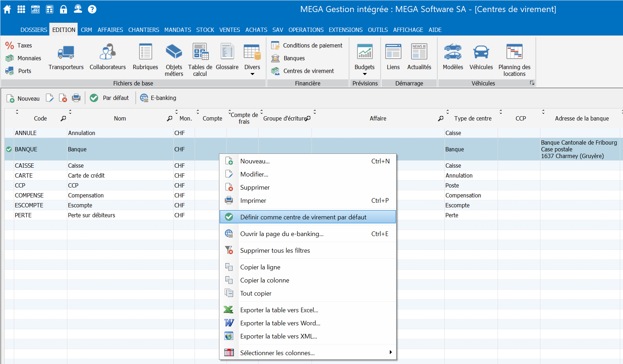
Task: Open the Transporteurs truck icon
Action: [x=66, y=57]
